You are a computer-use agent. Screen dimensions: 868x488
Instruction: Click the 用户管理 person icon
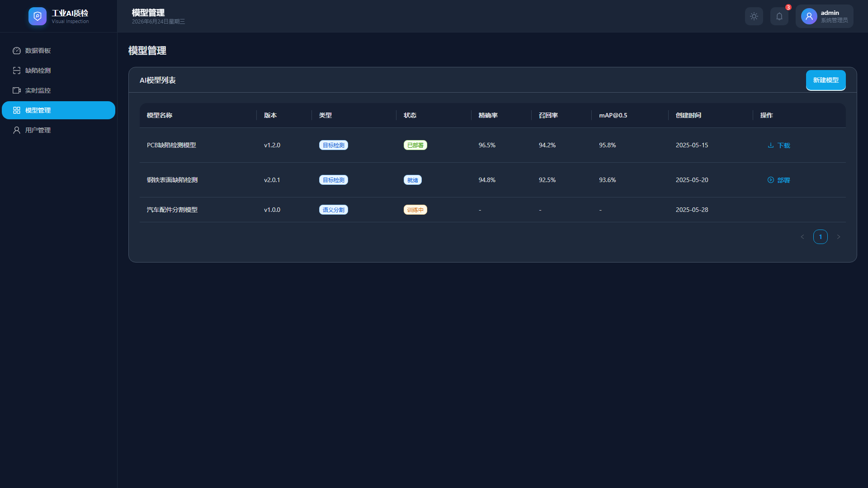17,130
